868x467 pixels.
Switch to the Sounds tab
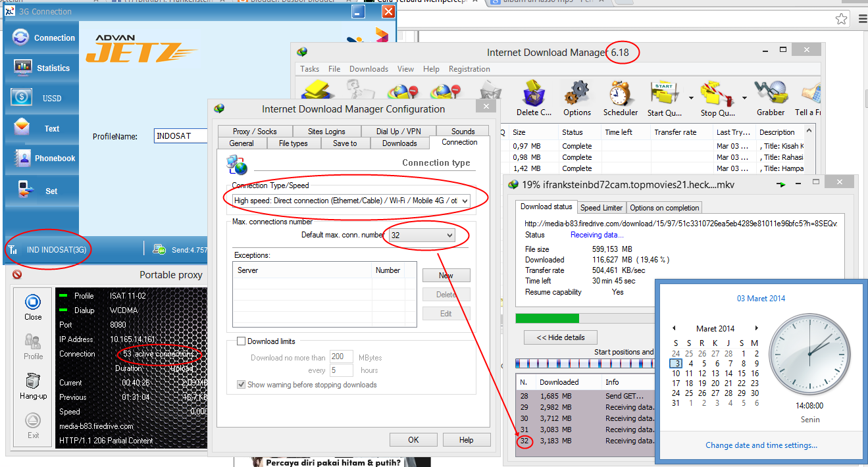pos(463,132)
